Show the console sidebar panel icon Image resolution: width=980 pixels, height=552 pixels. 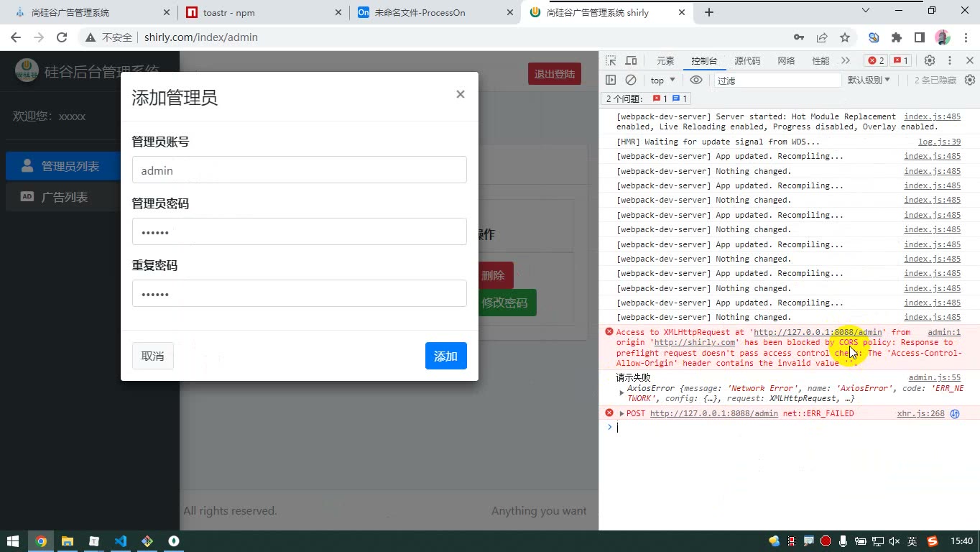(x=611, y=80)
